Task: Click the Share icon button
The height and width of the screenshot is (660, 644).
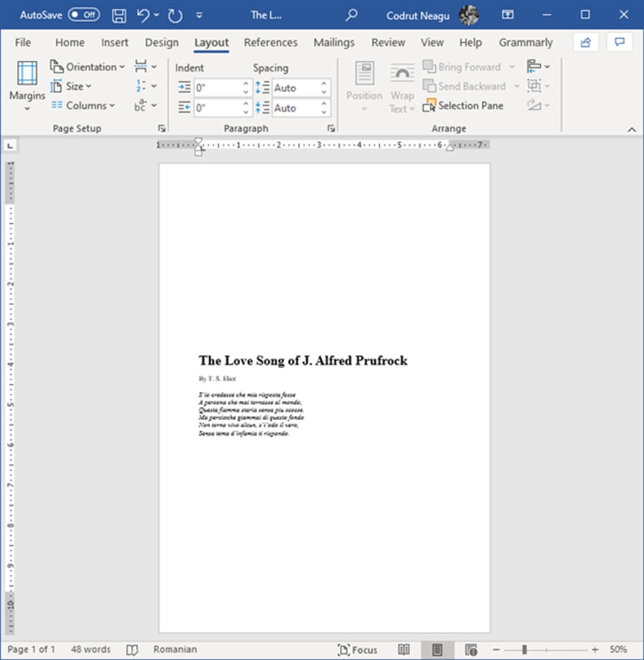Action: [586, 42]
